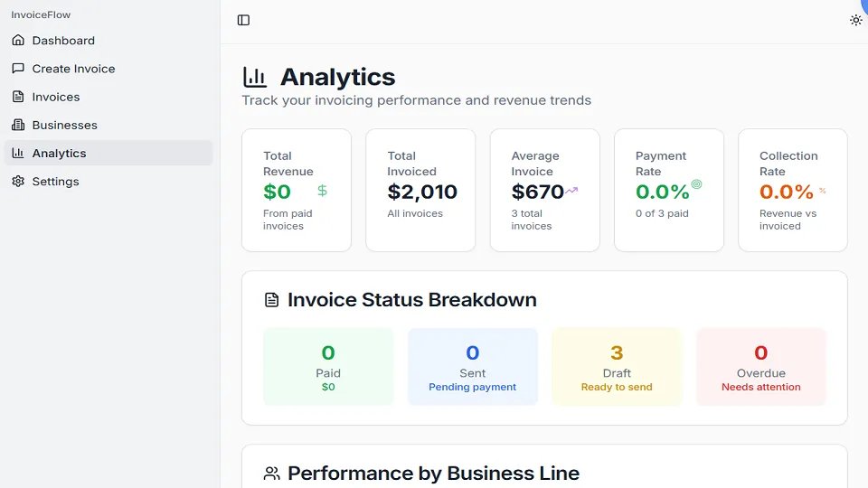Open Settings via the gear icon
The height and width of the screenshot is (488, 868).
point(18,182)
